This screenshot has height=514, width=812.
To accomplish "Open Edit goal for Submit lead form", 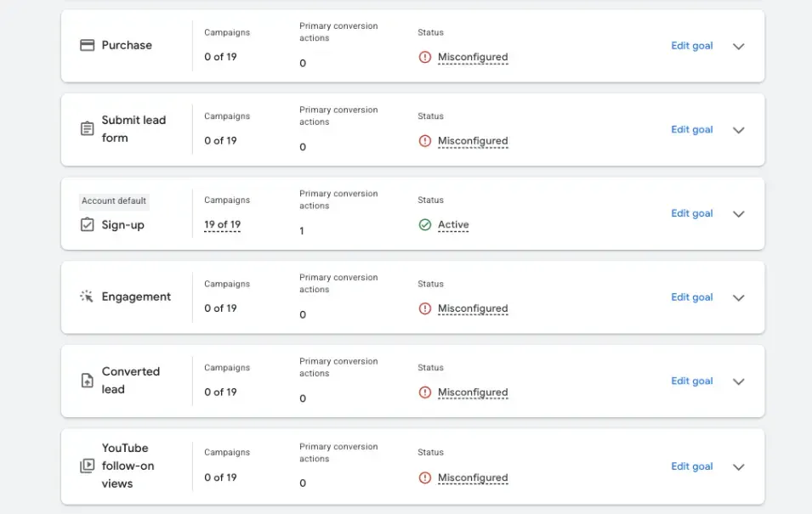I will coord(692,129).
